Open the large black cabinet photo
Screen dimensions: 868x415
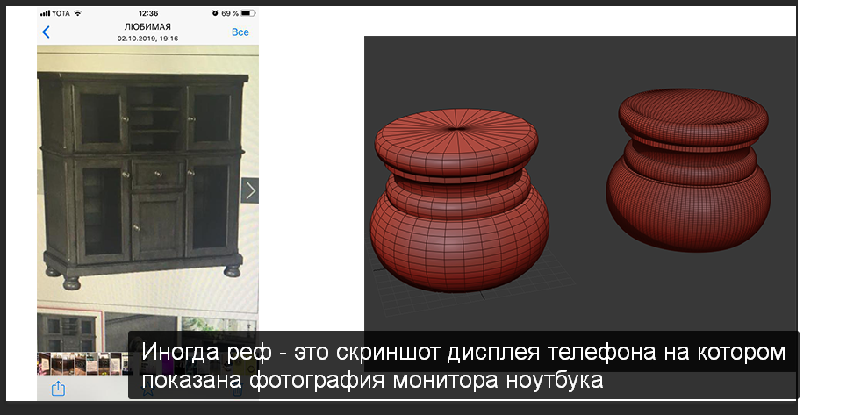click(x=143, y=180)
